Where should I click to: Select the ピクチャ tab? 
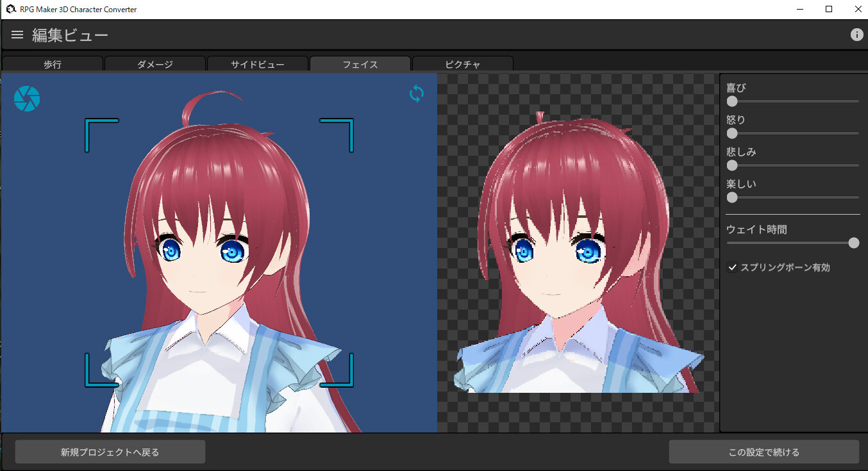(463, 64)
